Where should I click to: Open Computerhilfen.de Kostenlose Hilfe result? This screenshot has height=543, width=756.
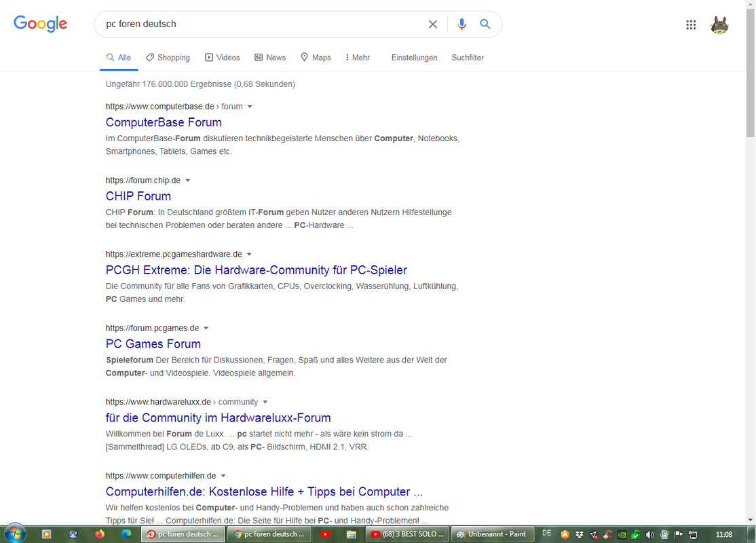264,491
